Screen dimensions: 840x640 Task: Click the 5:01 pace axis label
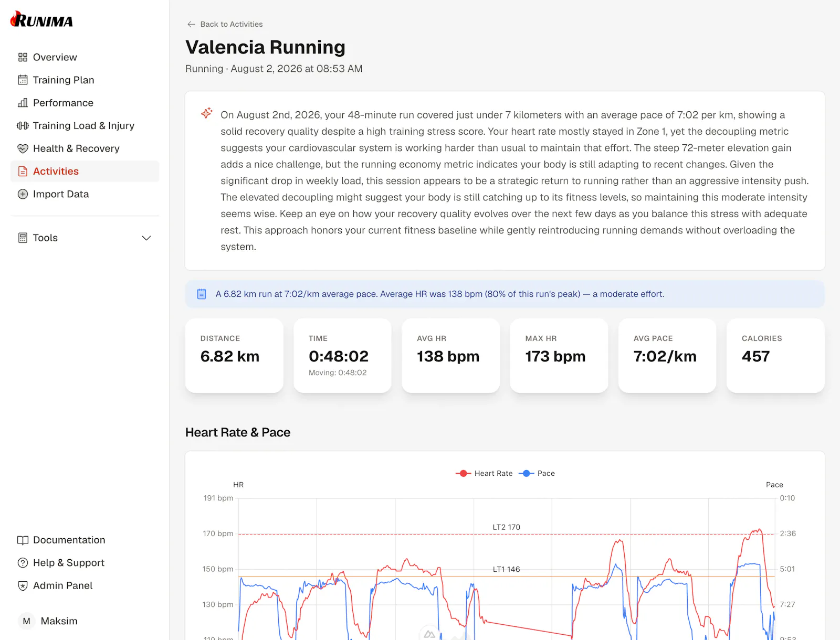coord(787,569)
